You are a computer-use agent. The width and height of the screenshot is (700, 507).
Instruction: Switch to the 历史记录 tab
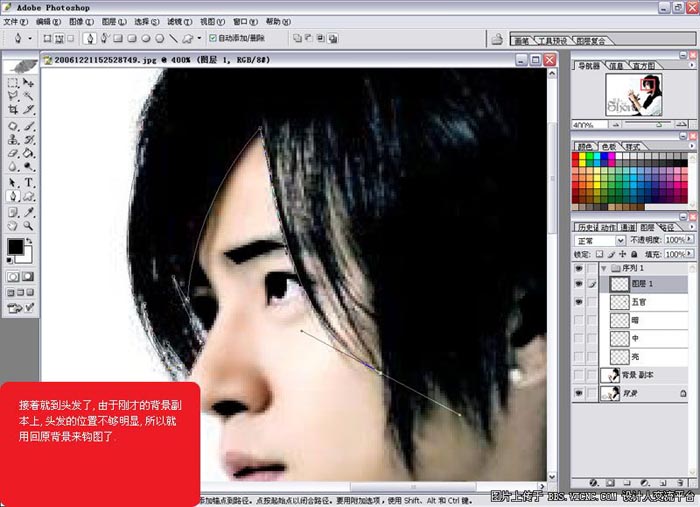tap(586, 227)
